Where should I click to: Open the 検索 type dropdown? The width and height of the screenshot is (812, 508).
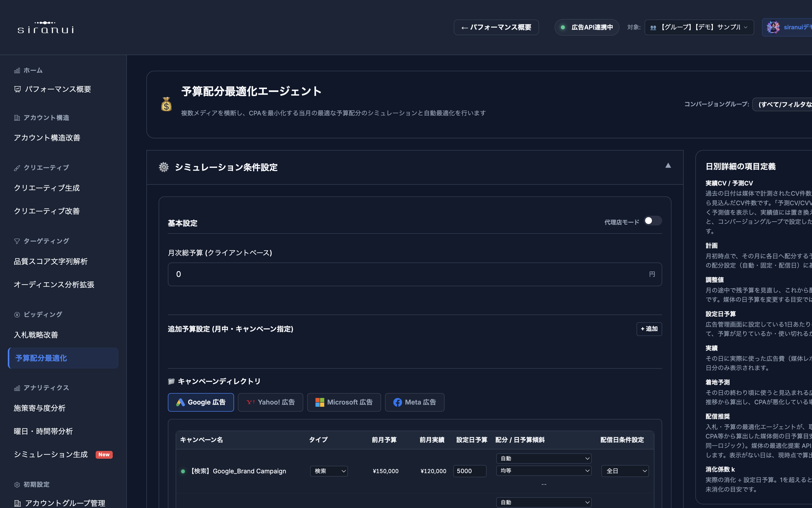coord(329,471)
